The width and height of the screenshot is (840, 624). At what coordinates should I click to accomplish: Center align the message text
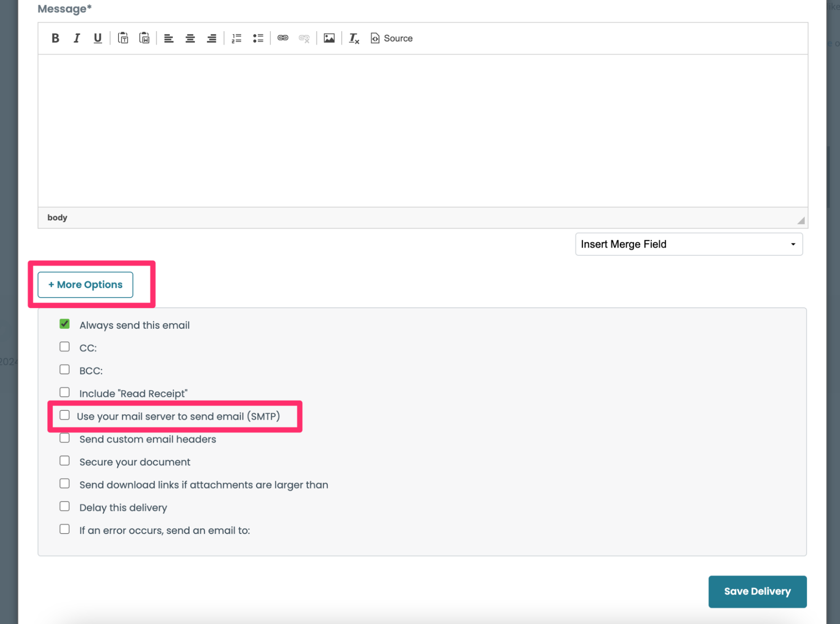pos(190,38)
